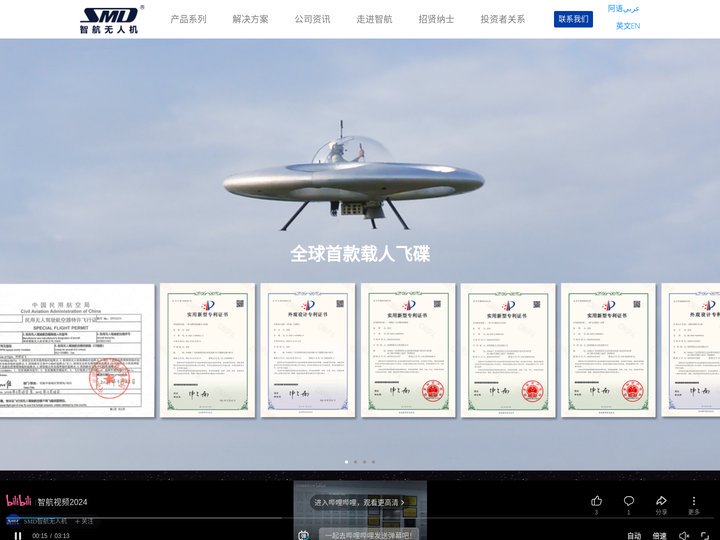Screen dimensions: 720x540
Task: Open the Special Flight Permit certificate image
Action: (77, 350)
